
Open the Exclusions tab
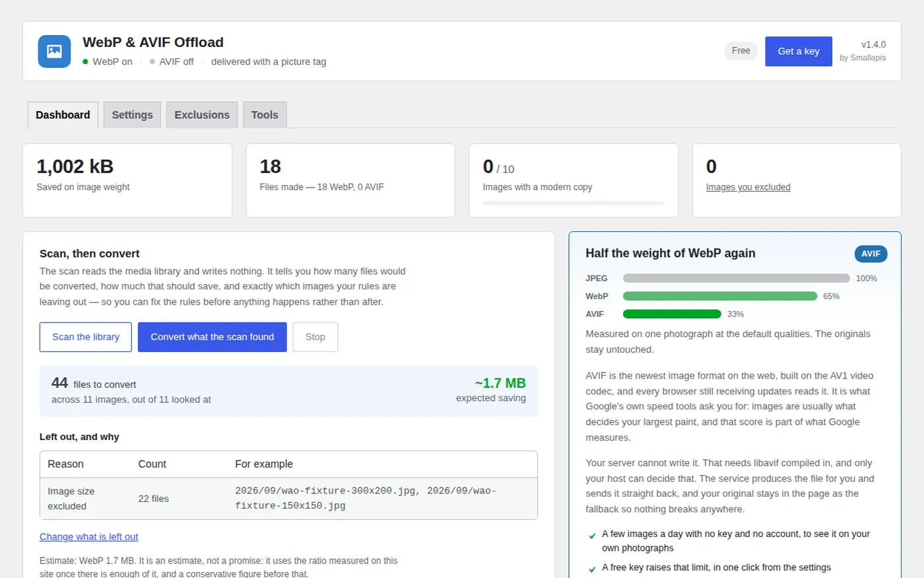[x=202, y=115]
